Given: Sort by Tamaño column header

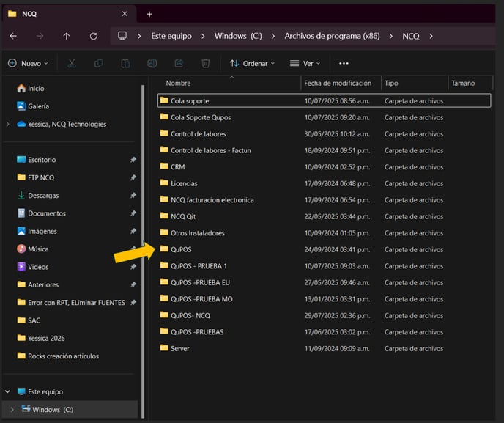Looking at the screenshot, I should (x=463, y=84).
